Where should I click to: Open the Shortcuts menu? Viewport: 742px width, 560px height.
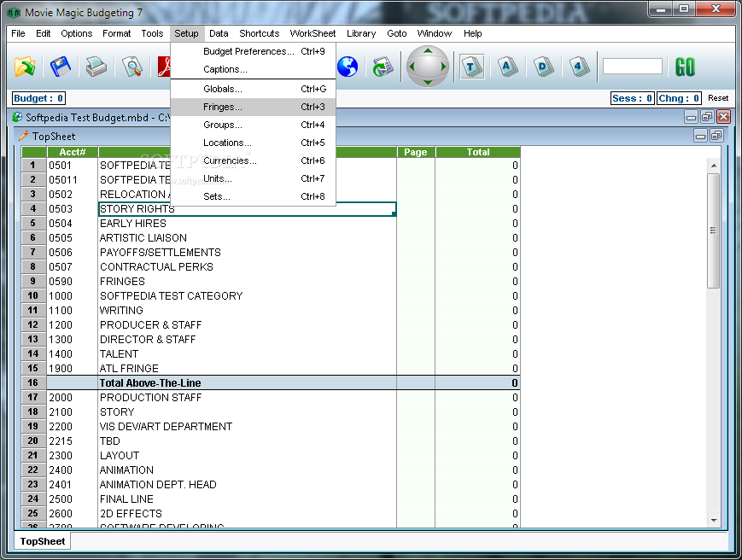point(260,33)
